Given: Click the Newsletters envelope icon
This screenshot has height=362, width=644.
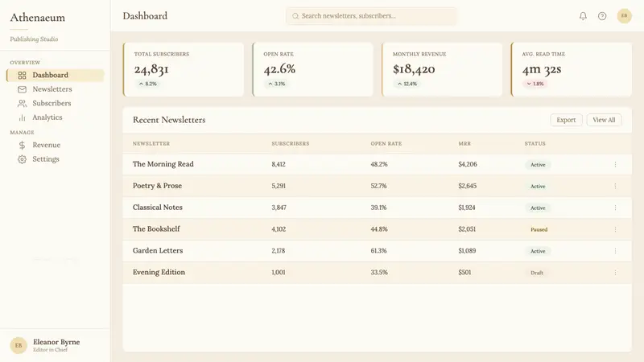Looking at the screenshot, I should click(x=23, y=89).
